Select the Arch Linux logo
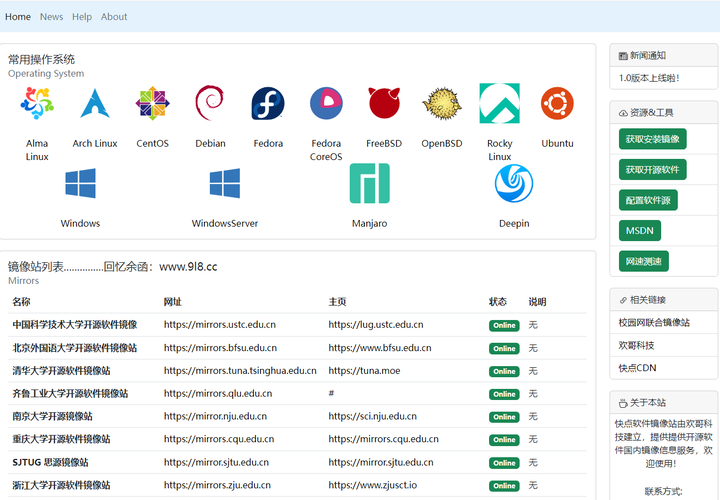The image size is (720, 500). point(95,103)
